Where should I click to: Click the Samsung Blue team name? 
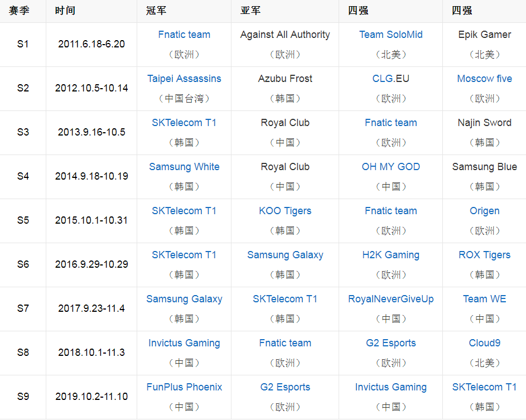(484, 167)
